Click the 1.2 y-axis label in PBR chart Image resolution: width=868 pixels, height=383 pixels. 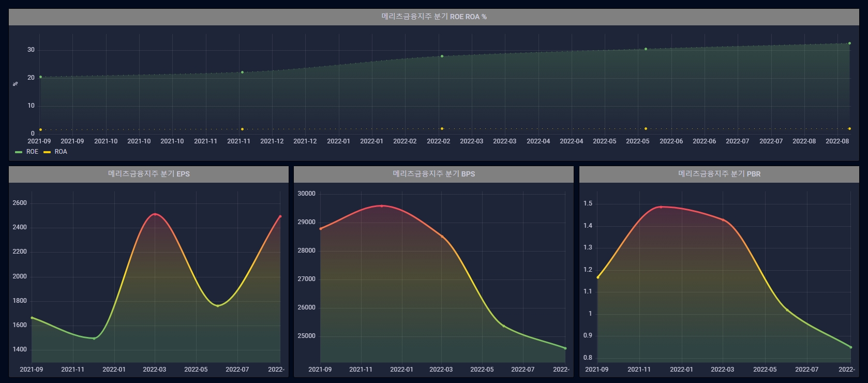[588, 270]
